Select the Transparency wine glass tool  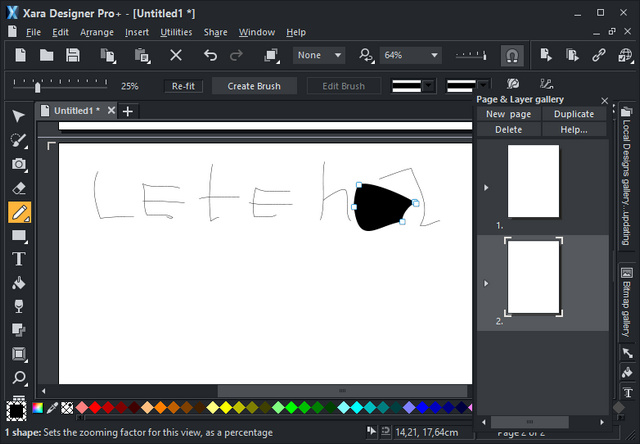pos(19,306)
